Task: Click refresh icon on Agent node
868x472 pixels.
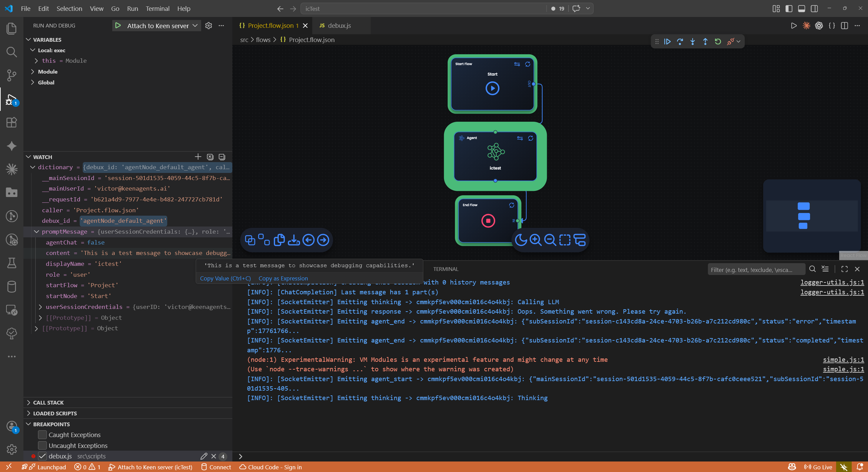Action: tap(531, 138)
